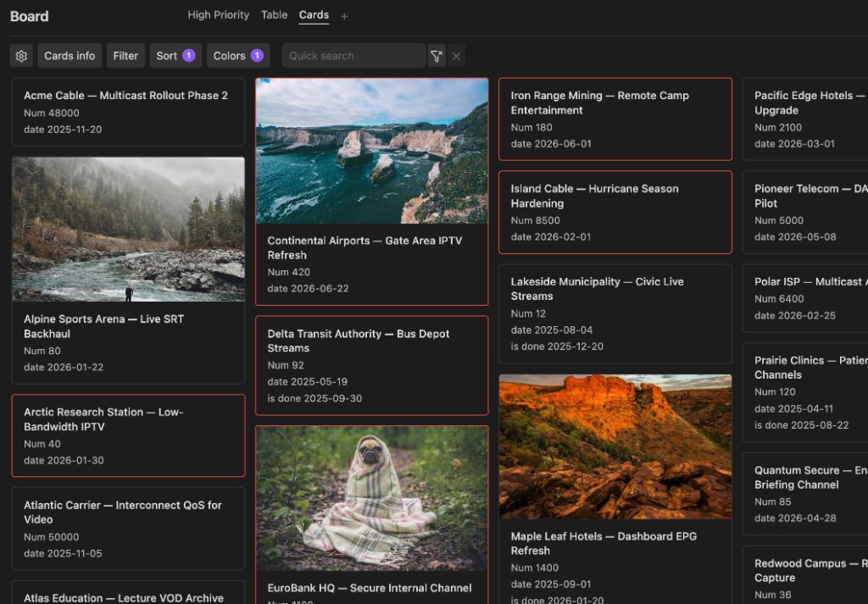Add a new view with the plus icon
The image size is (868, 604).
coord(344,17)
